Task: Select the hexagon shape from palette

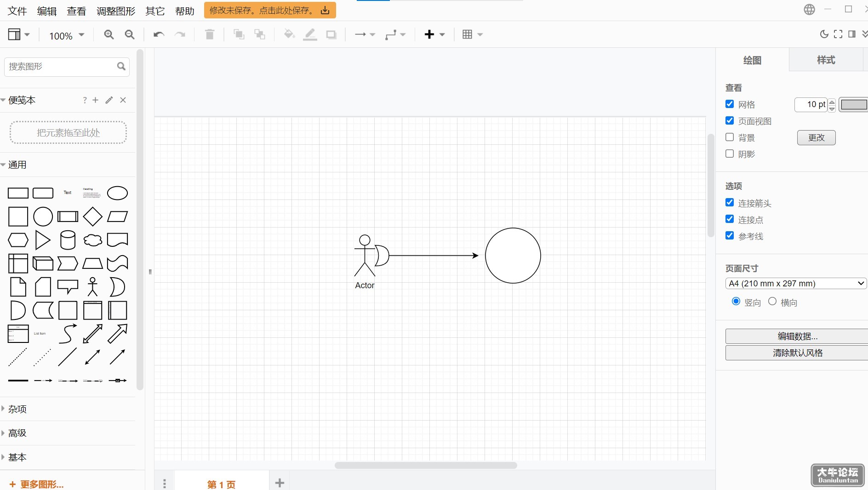Action: point(18,240)
